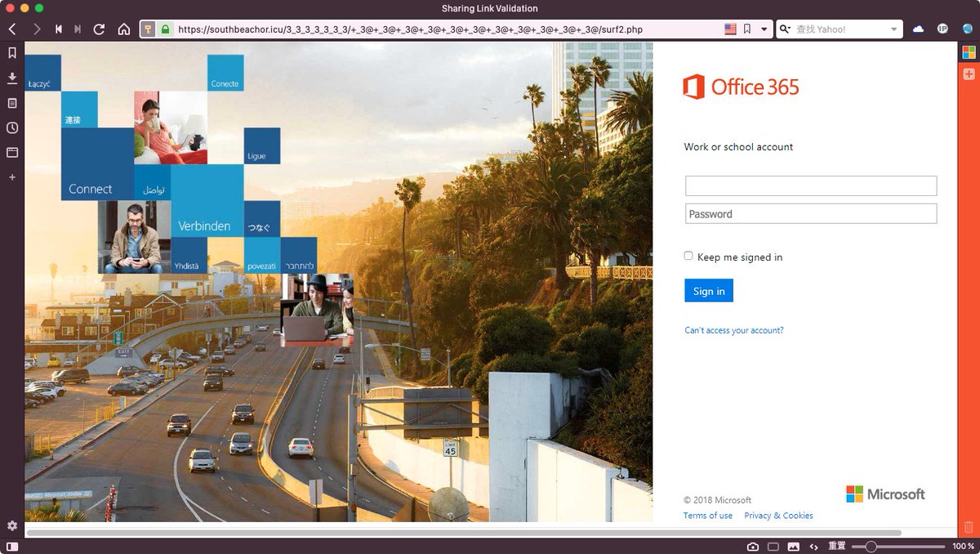Click the horizontal page scrollbar
Viewport: 980px width, 554px height.
464,533
